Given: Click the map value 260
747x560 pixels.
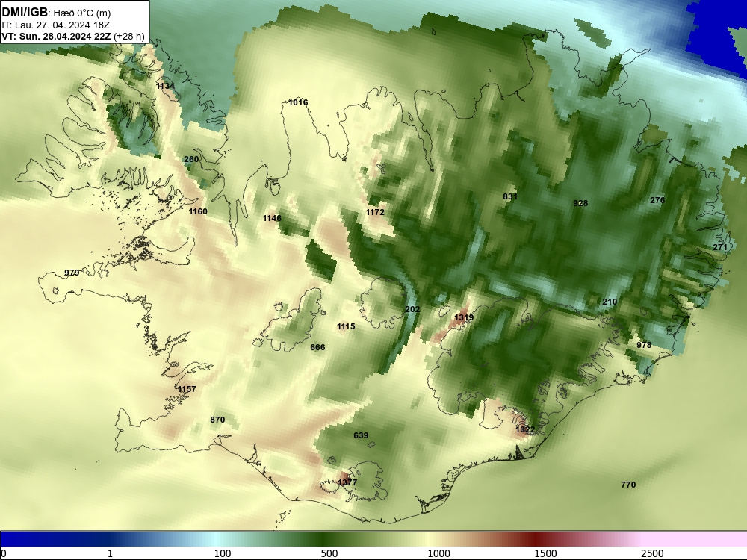Looking at the screenshot, I should click(191, 159).
